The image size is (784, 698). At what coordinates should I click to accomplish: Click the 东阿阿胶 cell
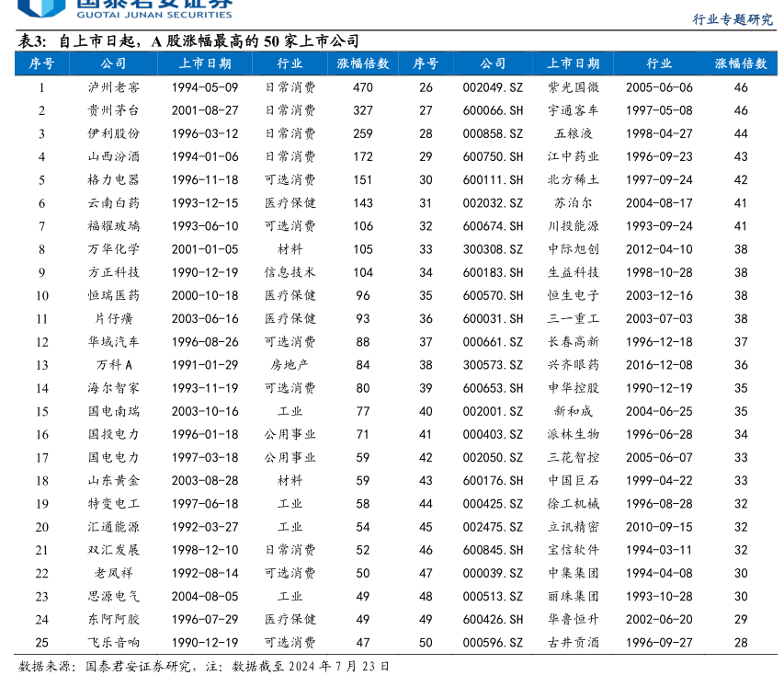click(x=113, y=620)
